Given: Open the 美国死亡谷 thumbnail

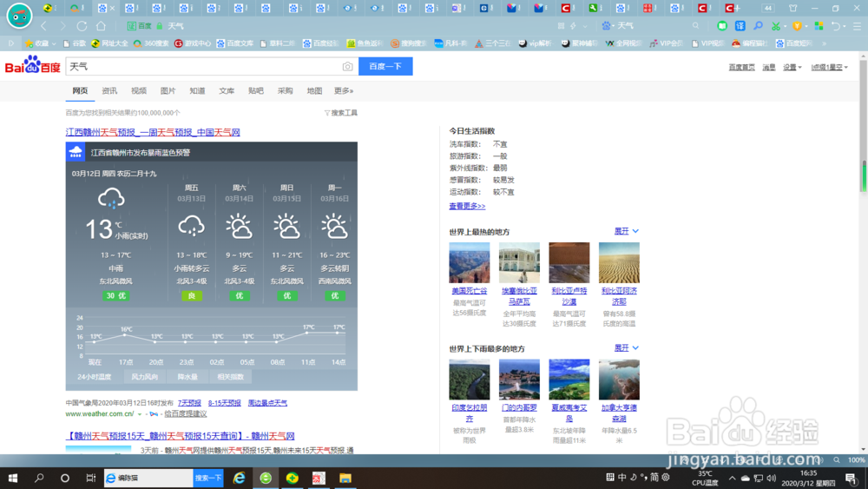Looking at the screenshot, I should (x=470, y=262).
